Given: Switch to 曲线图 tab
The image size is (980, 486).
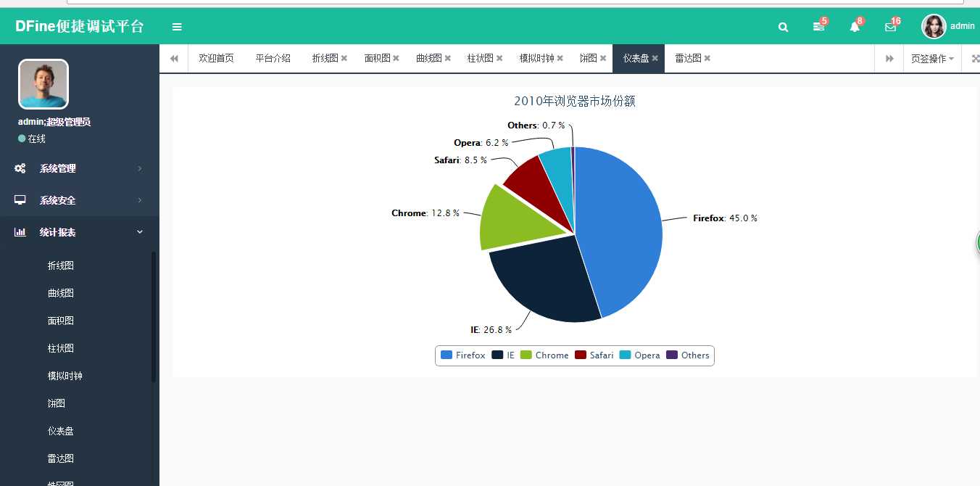Looking at the screenshot, I should [429, 58].
